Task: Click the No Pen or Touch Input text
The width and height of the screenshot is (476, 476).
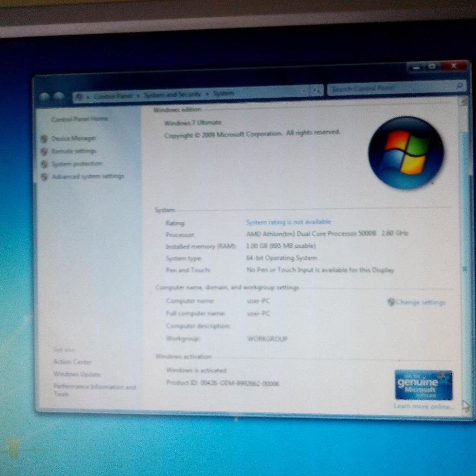Action: tap(320, 270)
